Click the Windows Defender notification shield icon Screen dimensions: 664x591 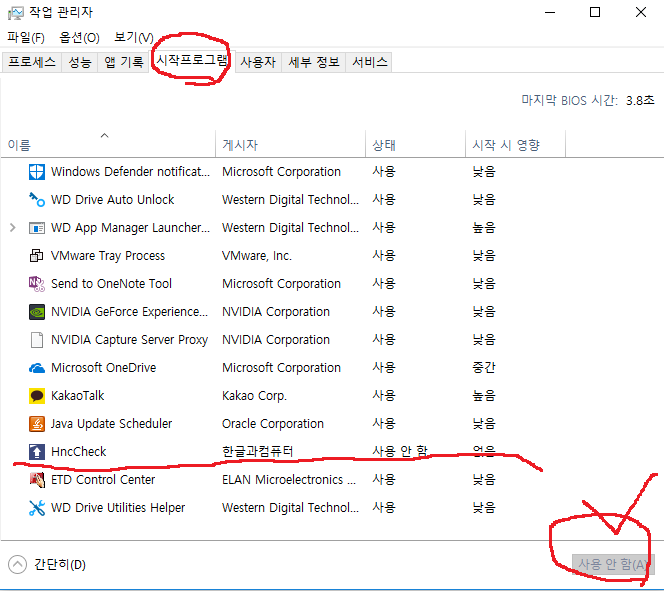pos(37,172)
